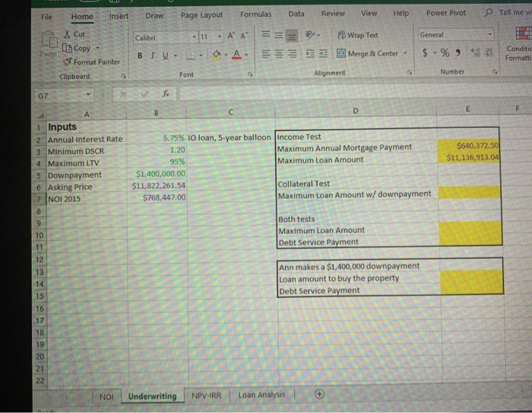Click the Conditional Formatting icon
Viewport: 532px width, 413px height.
point(524,34)
